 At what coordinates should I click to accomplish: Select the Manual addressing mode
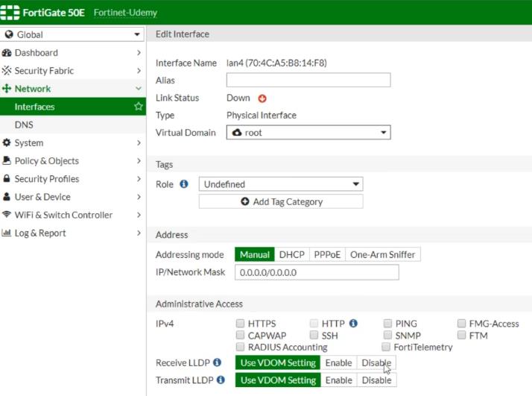255,254
